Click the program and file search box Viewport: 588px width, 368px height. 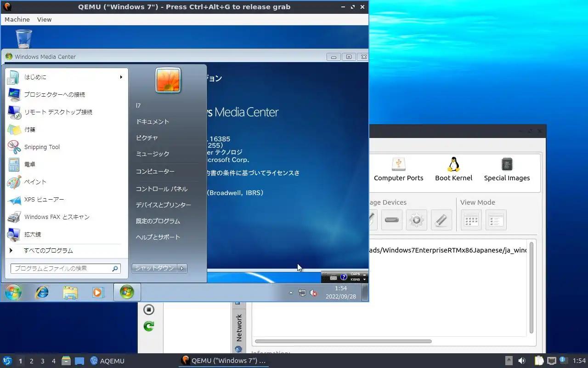click(x=65, y=268)
